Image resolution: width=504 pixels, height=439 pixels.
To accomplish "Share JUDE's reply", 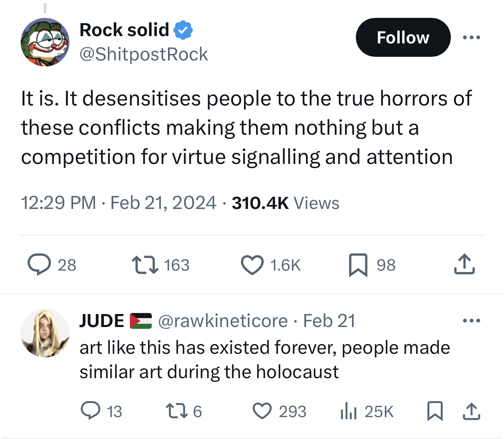I will tap(472, 411).
